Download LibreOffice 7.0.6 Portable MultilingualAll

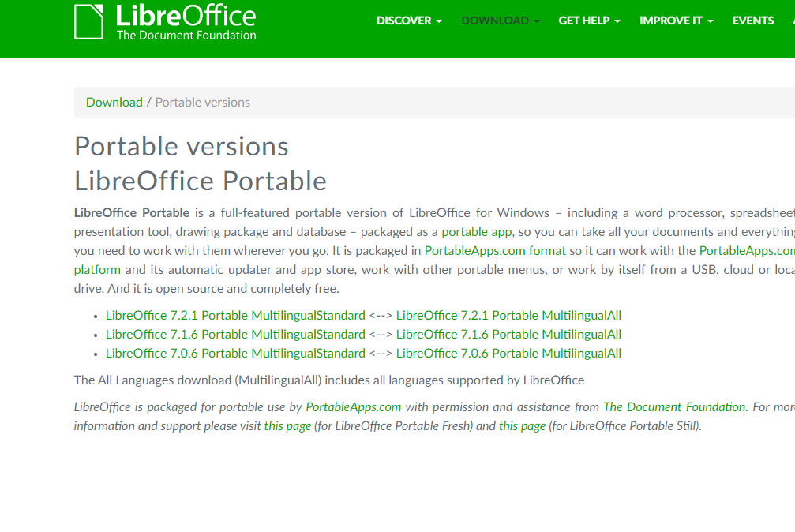[508, 354]
